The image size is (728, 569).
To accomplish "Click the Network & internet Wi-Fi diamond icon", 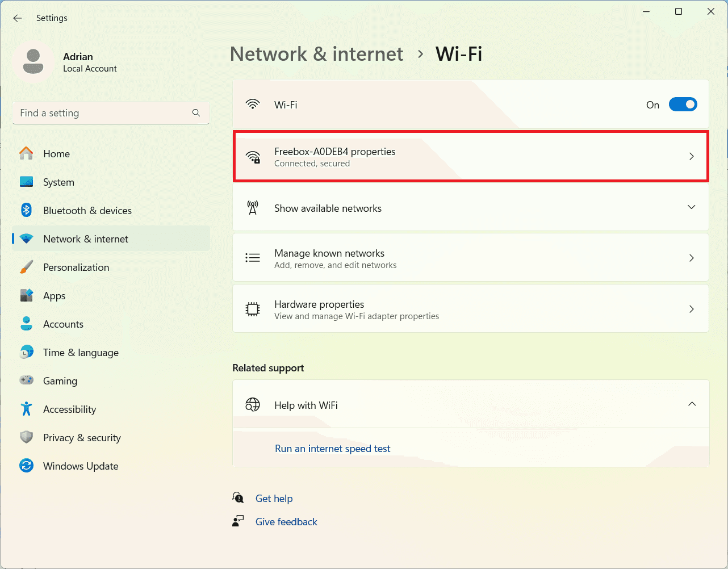I will [26, 239].
